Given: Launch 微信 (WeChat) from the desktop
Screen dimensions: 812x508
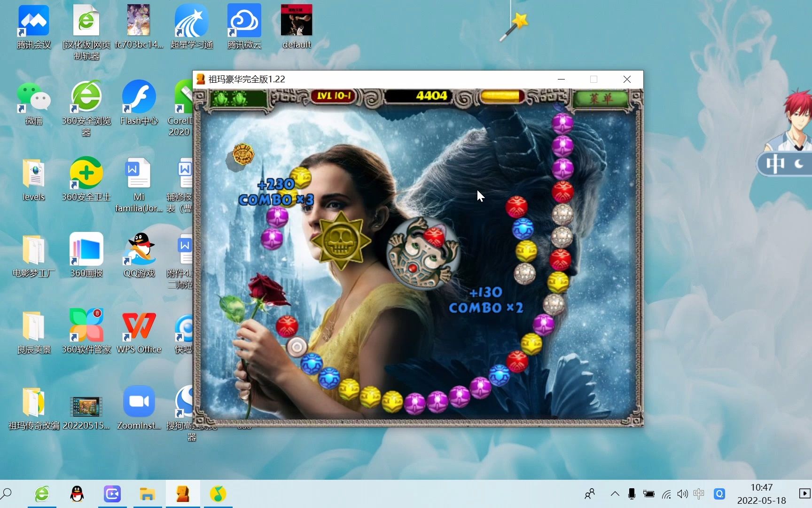Looking at the screenshot, I should (33, 103).
